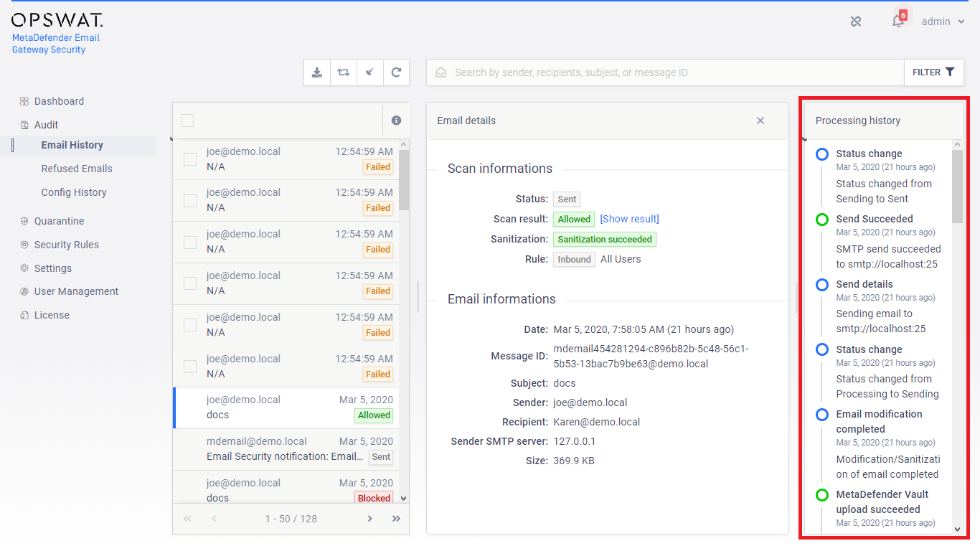Click the broom cleanup toolbar icon
Image resolution: width=980 pixels, height=551 pixels.
tap(369, 72)
